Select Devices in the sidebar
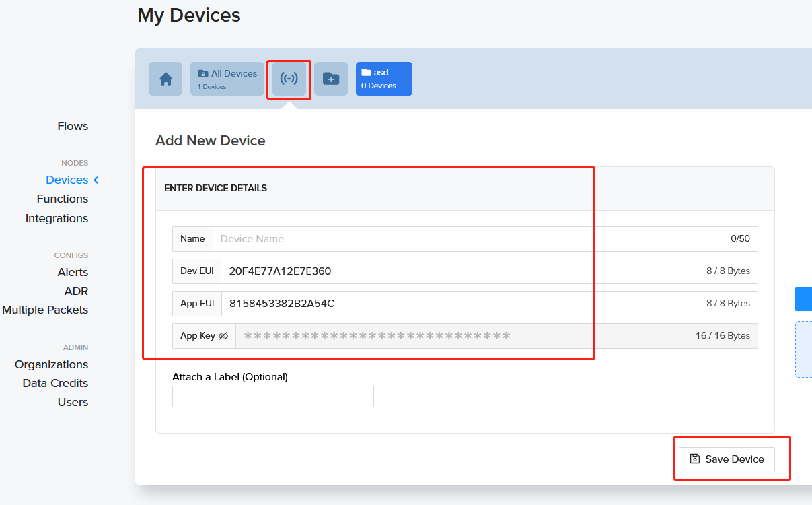 67,180
